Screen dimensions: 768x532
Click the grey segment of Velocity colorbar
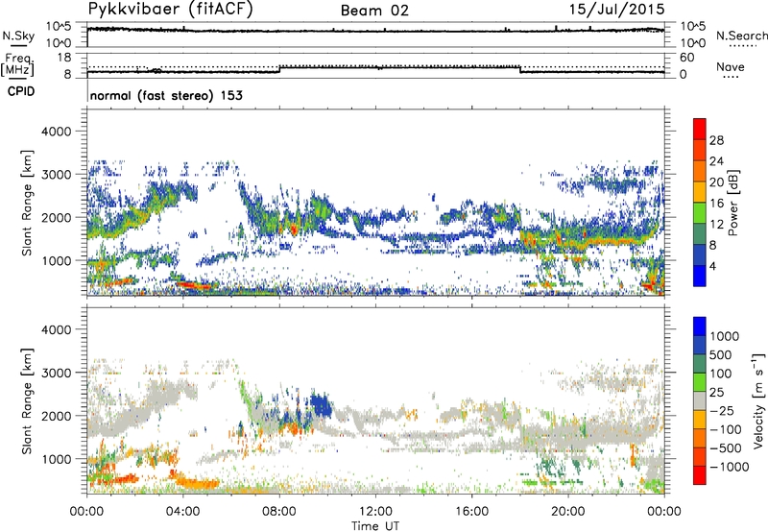click(x=700, y=400)
